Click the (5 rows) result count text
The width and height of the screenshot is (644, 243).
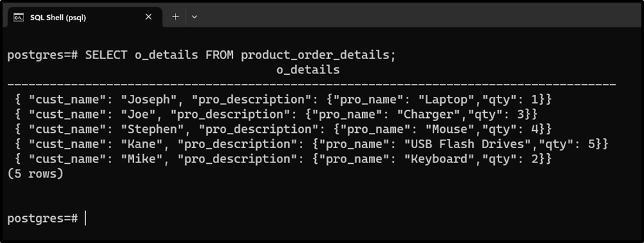click(35, 174)
